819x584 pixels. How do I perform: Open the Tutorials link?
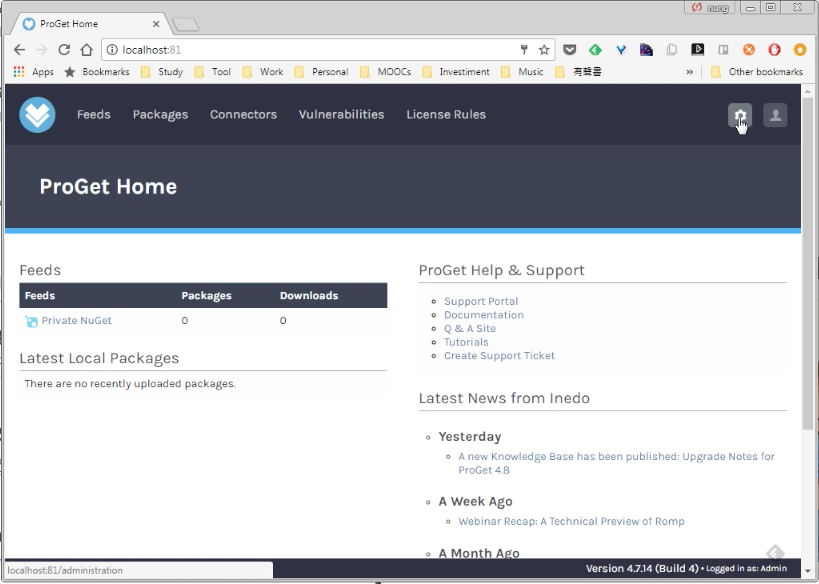(466, 342)
